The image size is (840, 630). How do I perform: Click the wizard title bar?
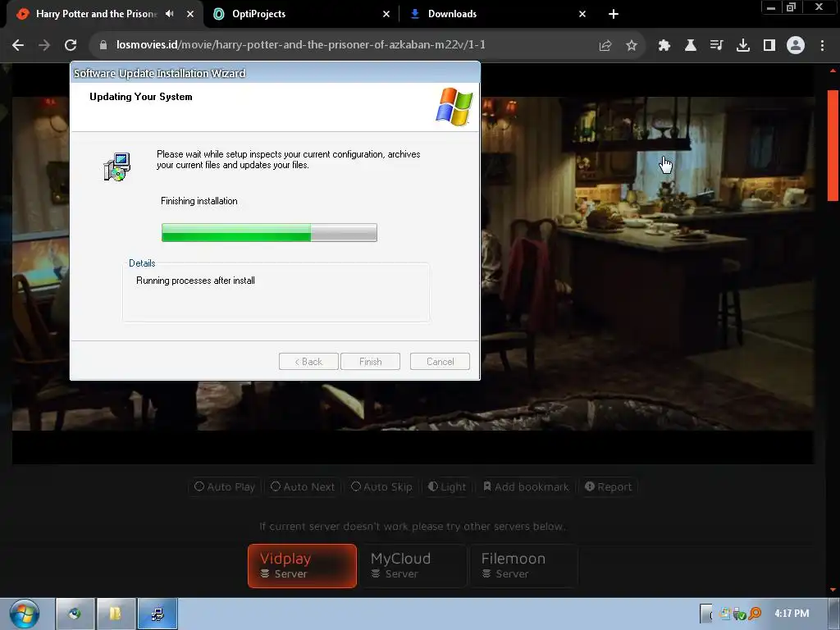275,73
